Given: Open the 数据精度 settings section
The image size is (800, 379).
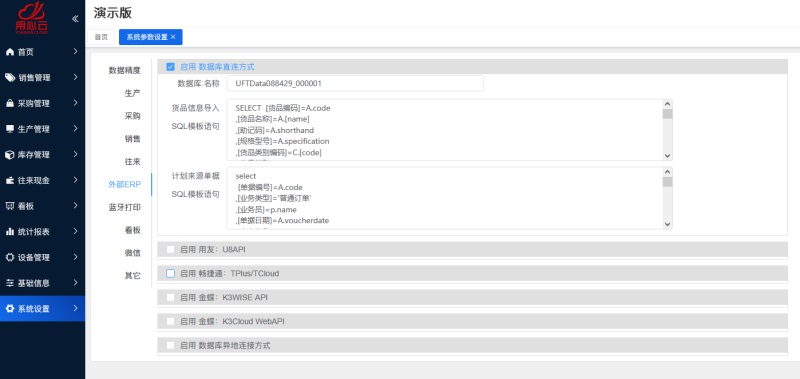Looking at the screenshot, I should coord(124,70).
